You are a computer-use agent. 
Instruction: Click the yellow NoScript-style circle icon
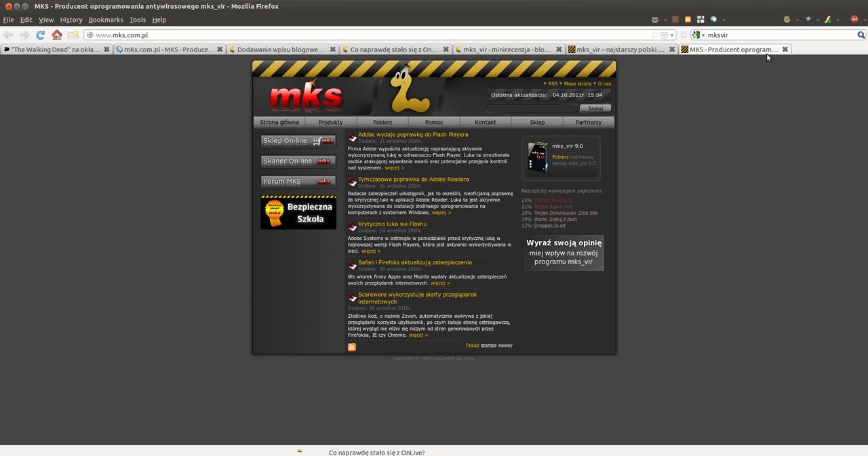click(787, 20)
